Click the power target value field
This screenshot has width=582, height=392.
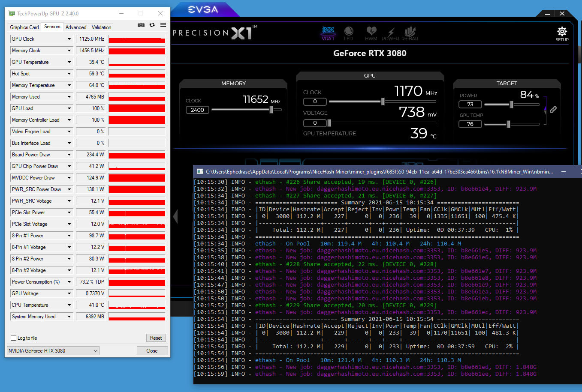[x=470, y=105]
